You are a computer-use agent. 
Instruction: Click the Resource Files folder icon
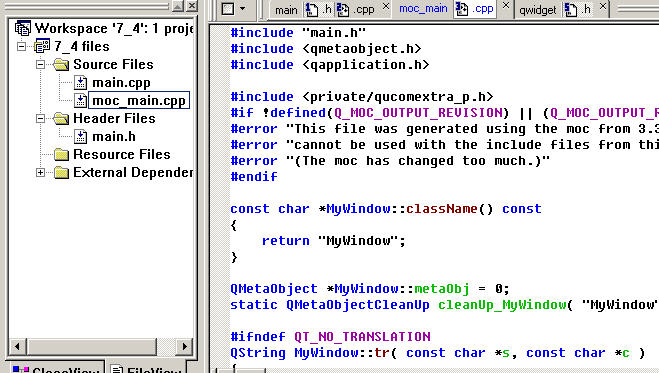click(61, 155)
